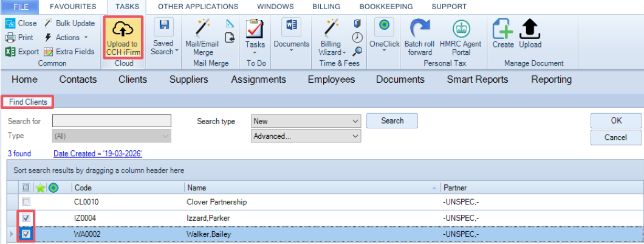This screenshot has height=244, width=644.
Task: Click the Documents Word icon
Action: click(291, 26)
